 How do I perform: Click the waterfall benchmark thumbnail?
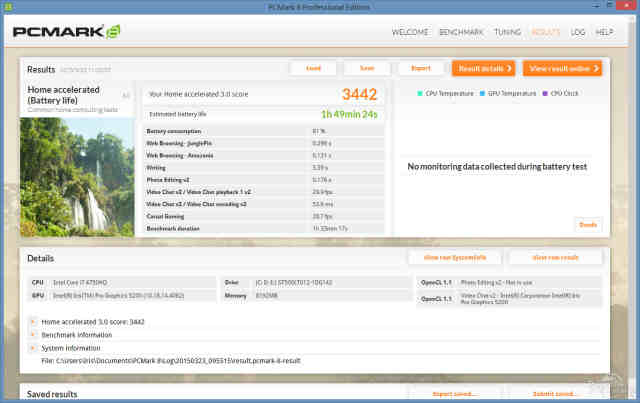[x=77, y=177]
